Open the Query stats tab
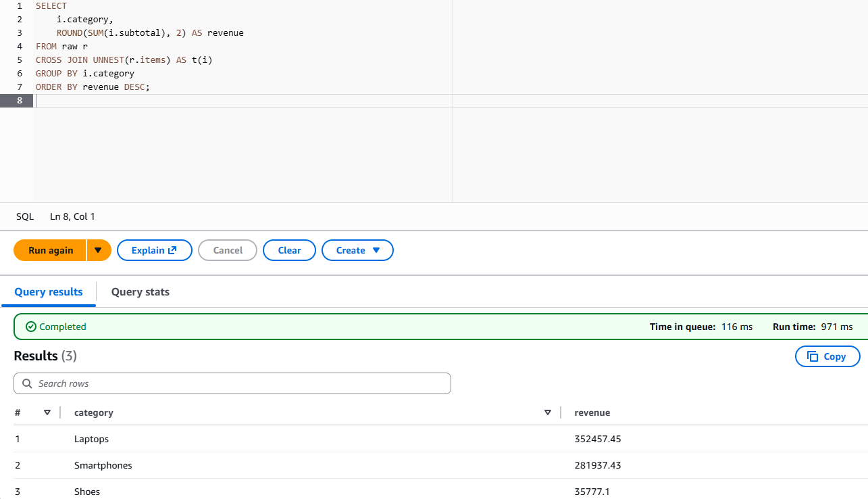Screen dimensions: 868x499 tap(140, 292)
